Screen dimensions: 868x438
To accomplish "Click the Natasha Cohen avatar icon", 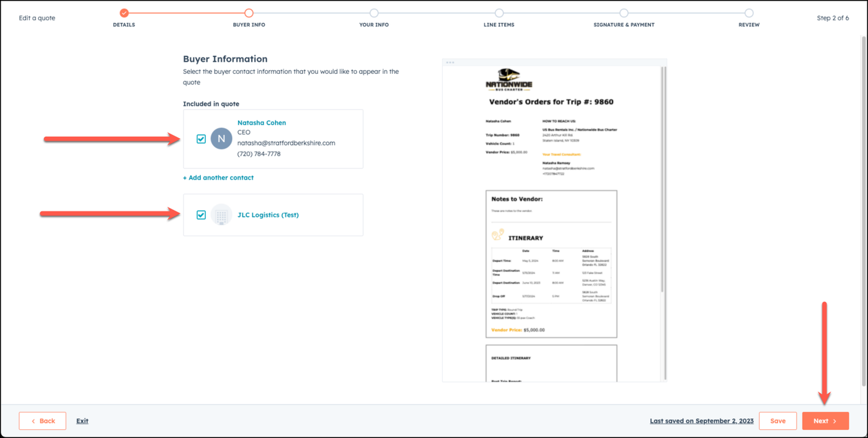I will [x=221, y=139].
